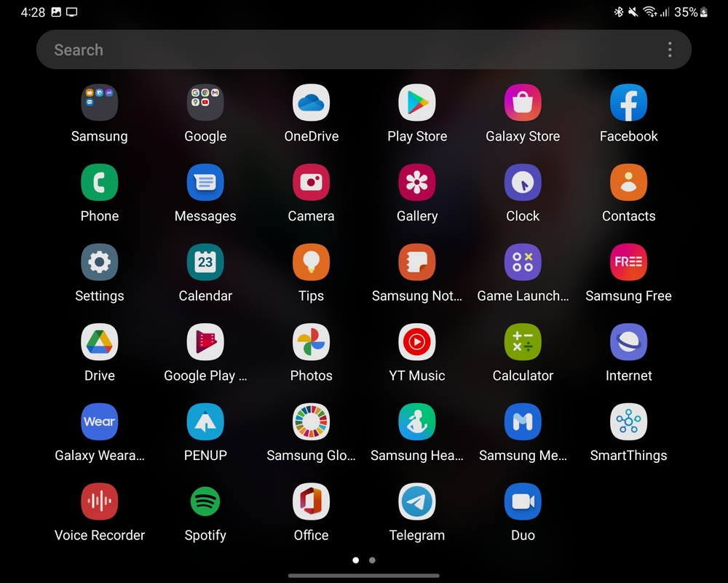
Task: Open the Calendar app
Action: tap(205, 262)
